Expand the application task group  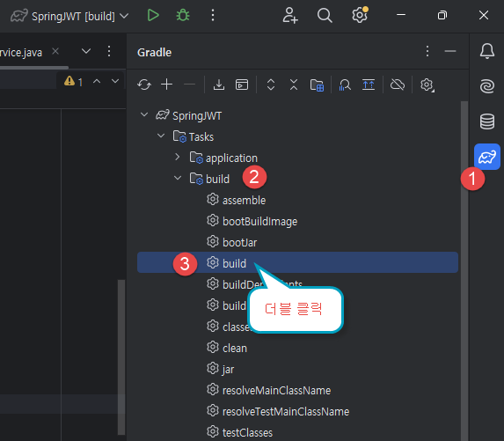pyautogui.click(x=177, y=157)
